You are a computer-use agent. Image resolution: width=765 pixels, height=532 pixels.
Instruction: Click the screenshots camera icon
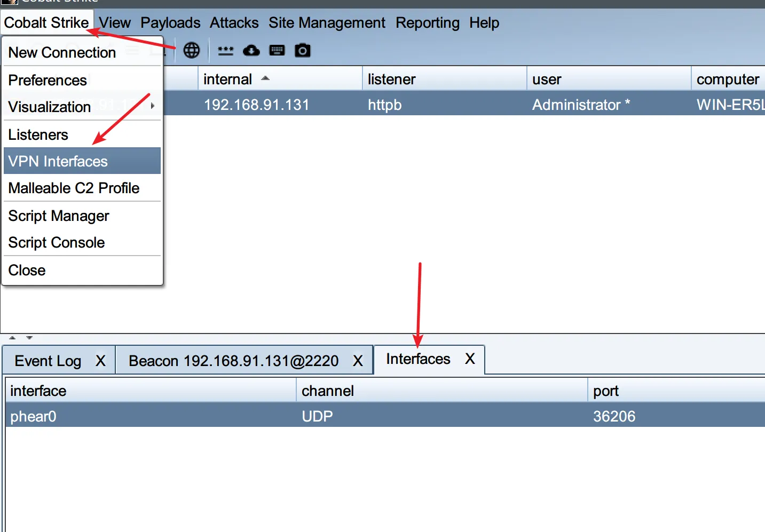coord(303,51)
